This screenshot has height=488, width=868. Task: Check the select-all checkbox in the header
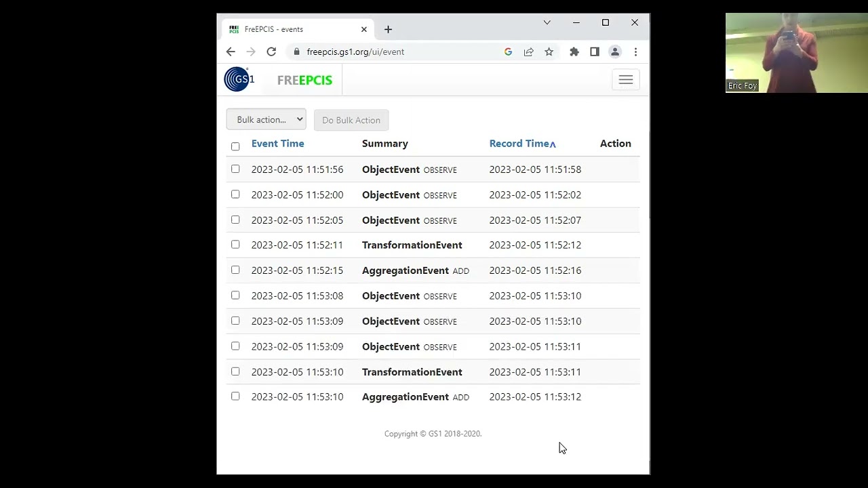(x=235, y=146)
